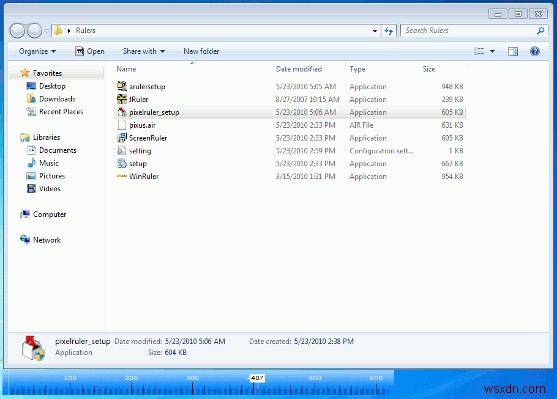Open Windows Help via question mark icon
The image size is (557, 399).
coord(535,51)
